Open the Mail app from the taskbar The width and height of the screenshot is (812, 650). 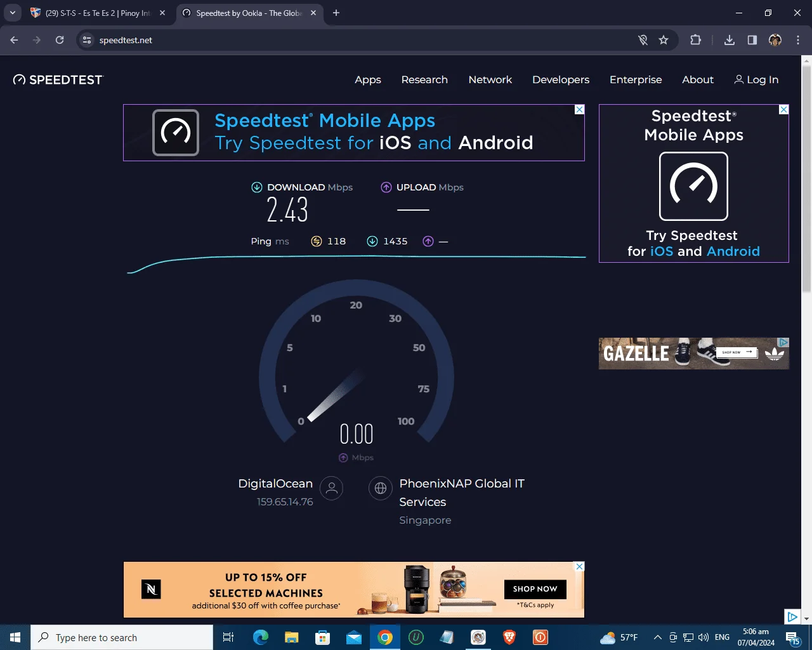(354, 637)
